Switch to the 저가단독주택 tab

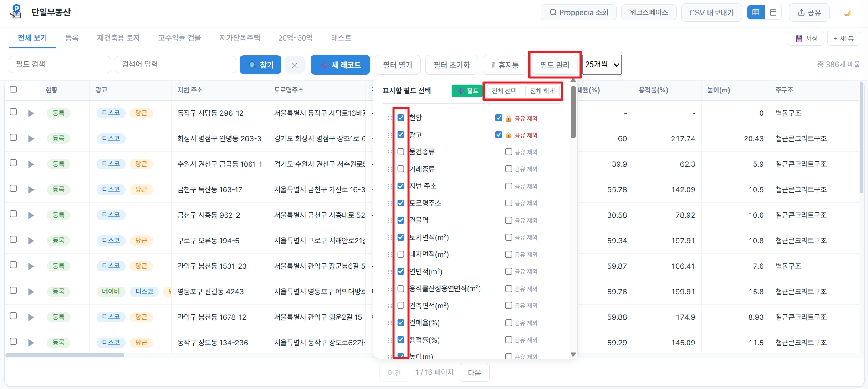(x=240, y=38)
